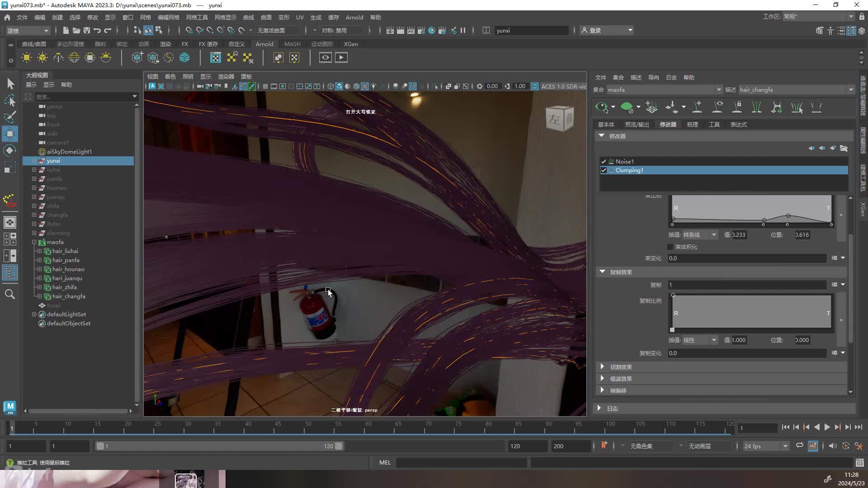Switch to the 梳理 XGen tab

click(693, 124)
